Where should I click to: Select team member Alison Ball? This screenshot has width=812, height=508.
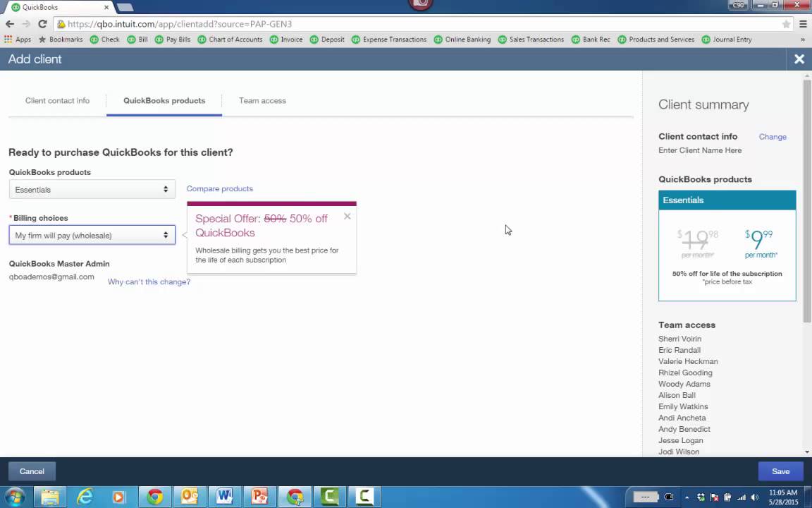(x=677, y=395)
